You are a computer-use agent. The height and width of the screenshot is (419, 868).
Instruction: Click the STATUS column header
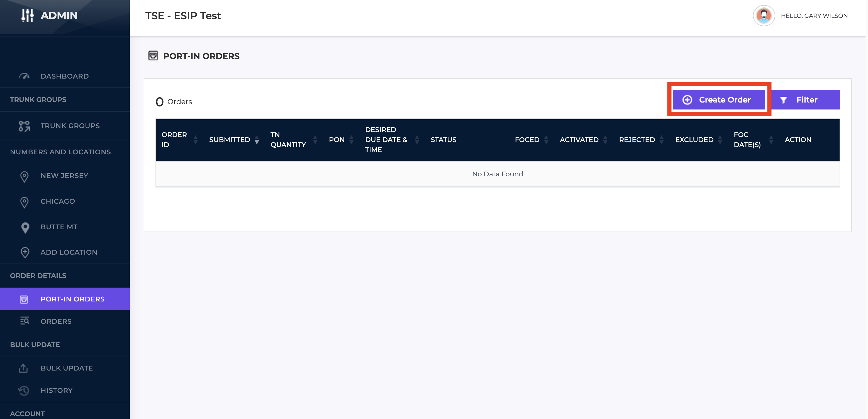click(443, 140)
